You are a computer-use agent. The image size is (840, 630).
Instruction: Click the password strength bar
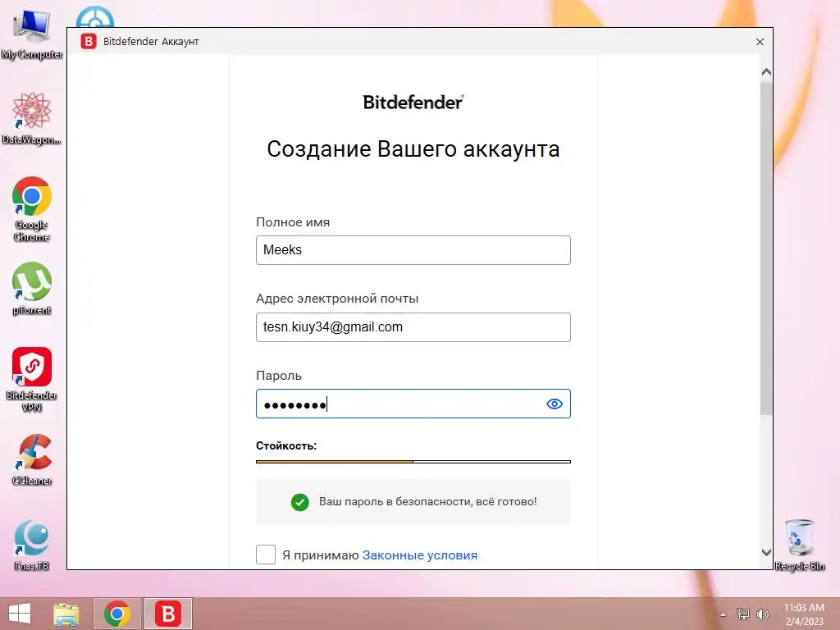(413, 461)
